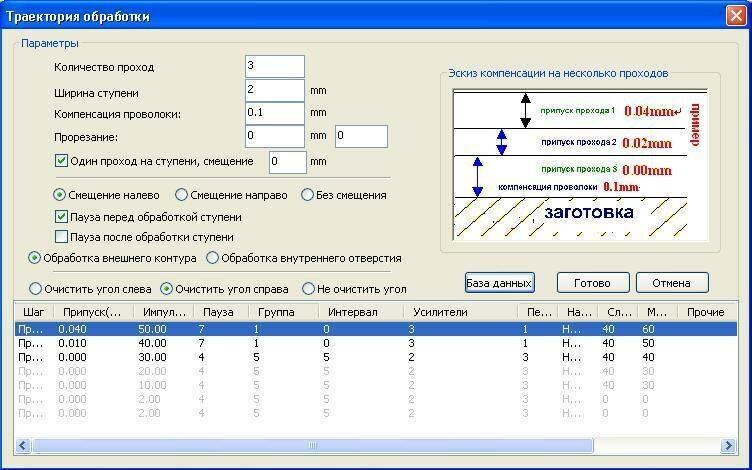Close the Траектория обработки dialog window
Image resolution: width=752 pixels, height=470 pixels.
[734, 15]
